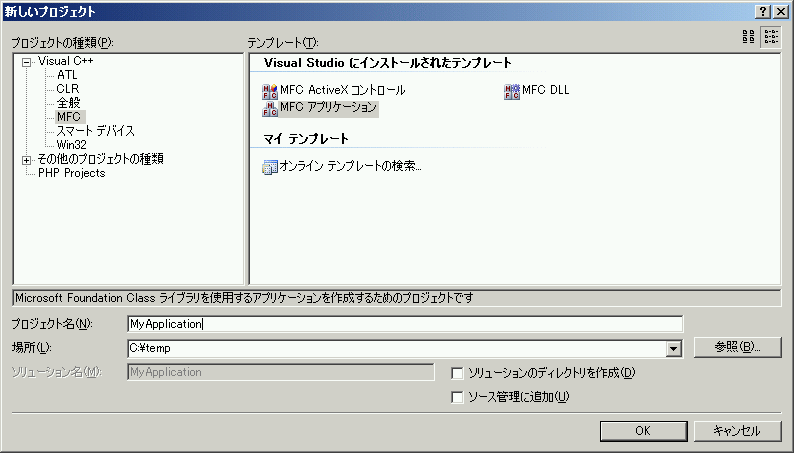Select the MFC アプリケーション template icon
The height and width of the screenshot is (453, 794).
pos(269,108)
